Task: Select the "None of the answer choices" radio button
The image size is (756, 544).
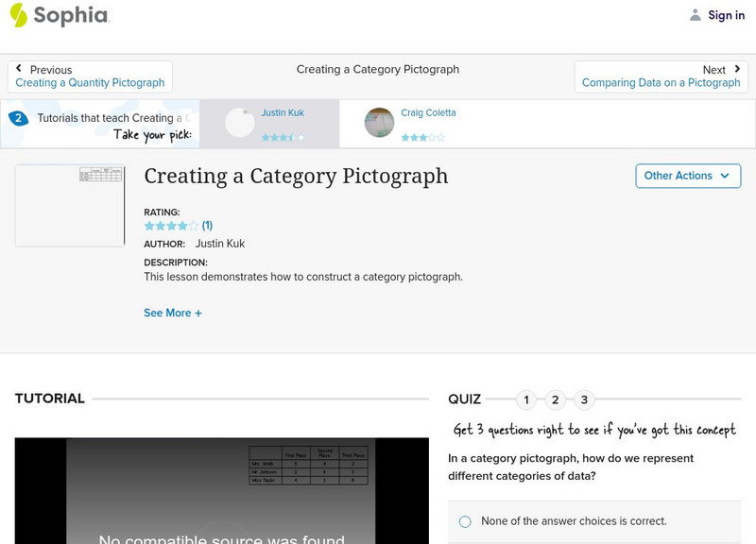Action: (x=464, y=520)
